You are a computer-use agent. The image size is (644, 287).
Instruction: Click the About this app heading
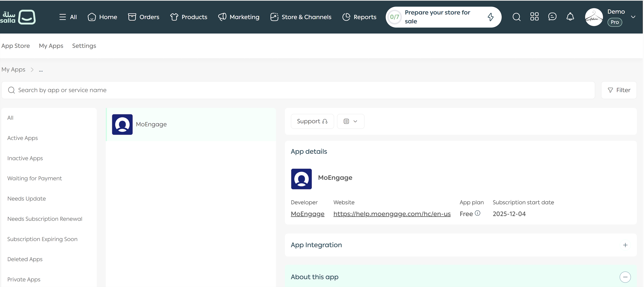(x=314, y=277)
